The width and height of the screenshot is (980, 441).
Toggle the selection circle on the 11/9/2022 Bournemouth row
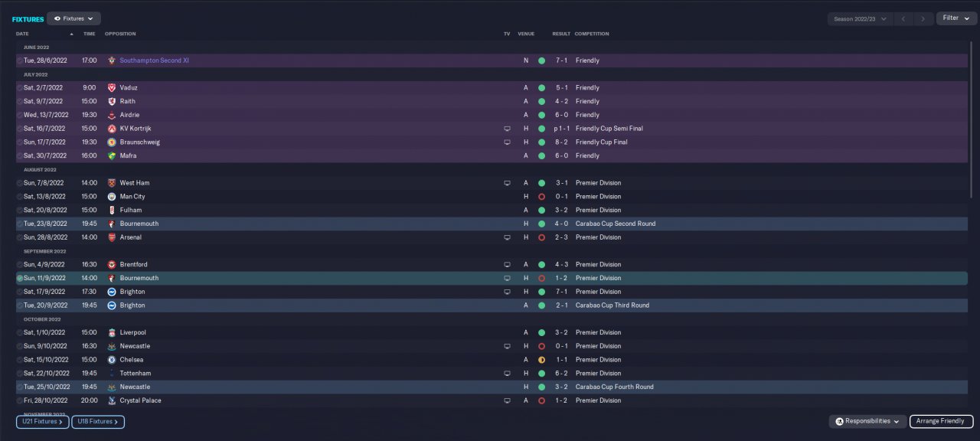20,279
